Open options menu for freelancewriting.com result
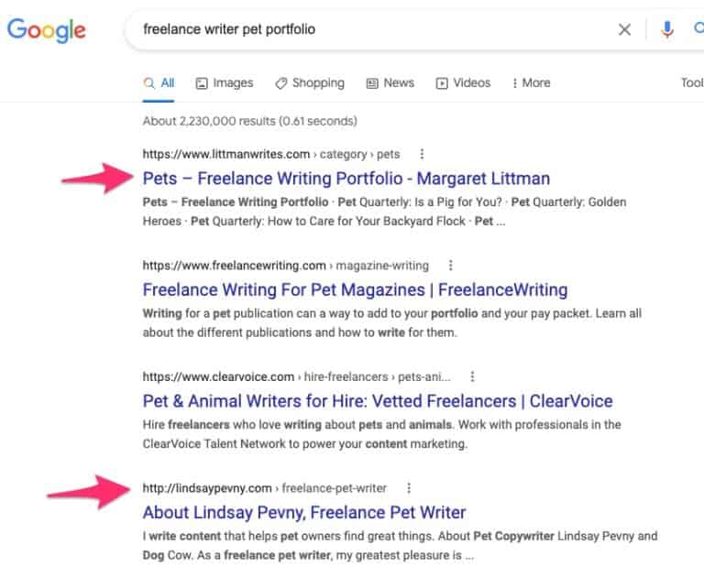The height and width of the screenshot is (588, 704). pyautogui.click(x=450, y=265)
